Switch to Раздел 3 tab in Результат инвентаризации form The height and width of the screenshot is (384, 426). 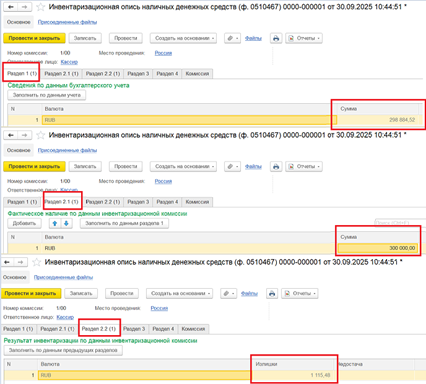pyautogui.click(x=134, y=329)
